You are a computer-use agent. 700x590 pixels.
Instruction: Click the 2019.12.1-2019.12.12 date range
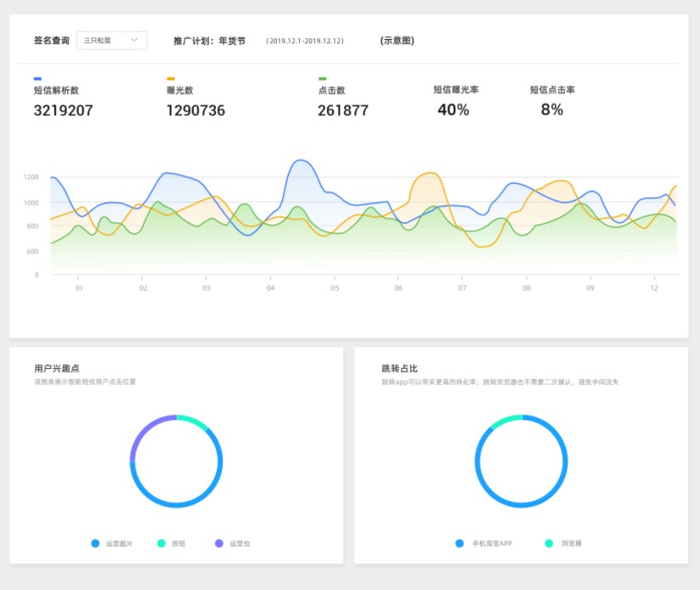coord(305,41)
